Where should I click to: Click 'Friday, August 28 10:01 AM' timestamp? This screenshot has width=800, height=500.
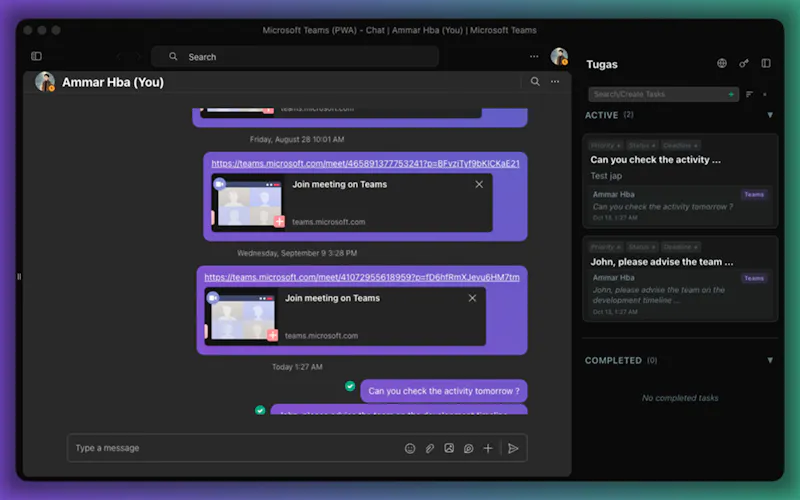pyautogui.click(x=297, y=139)
